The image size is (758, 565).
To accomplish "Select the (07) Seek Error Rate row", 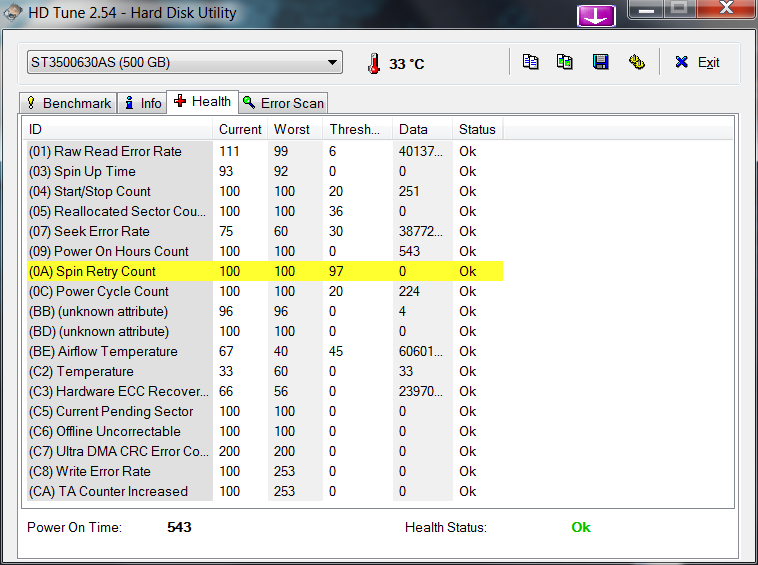I will (x=265, y=232).
